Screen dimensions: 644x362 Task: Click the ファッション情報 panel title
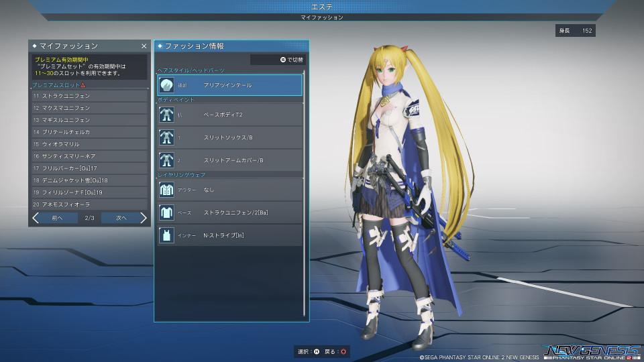click(195, 46)
